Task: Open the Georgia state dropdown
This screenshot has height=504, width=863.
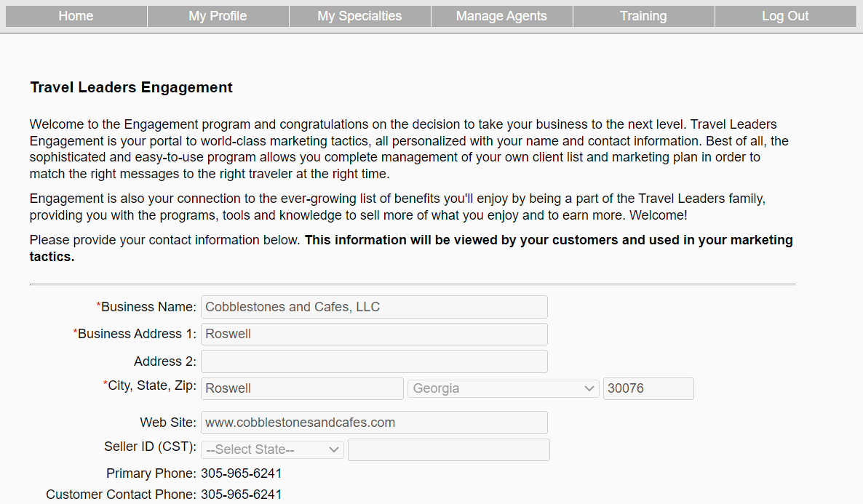Action: coord(503,388)
